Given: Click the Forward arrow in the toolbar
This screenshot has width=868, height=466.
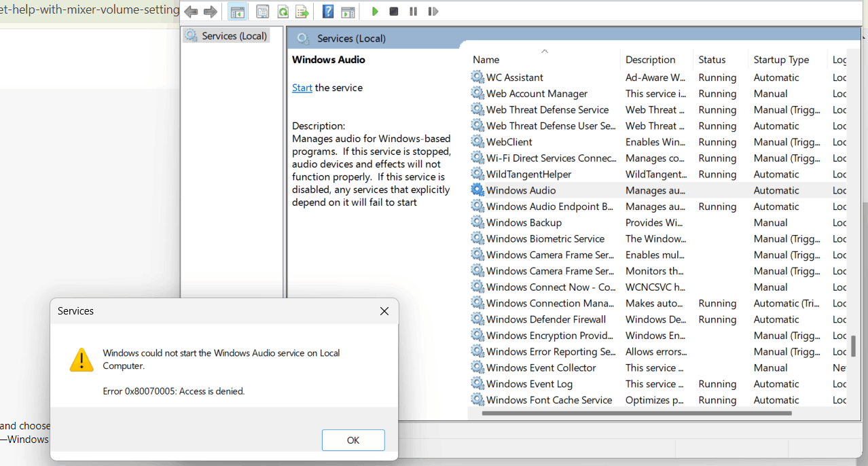Looking at the screenshot, I should pos(211,12).
